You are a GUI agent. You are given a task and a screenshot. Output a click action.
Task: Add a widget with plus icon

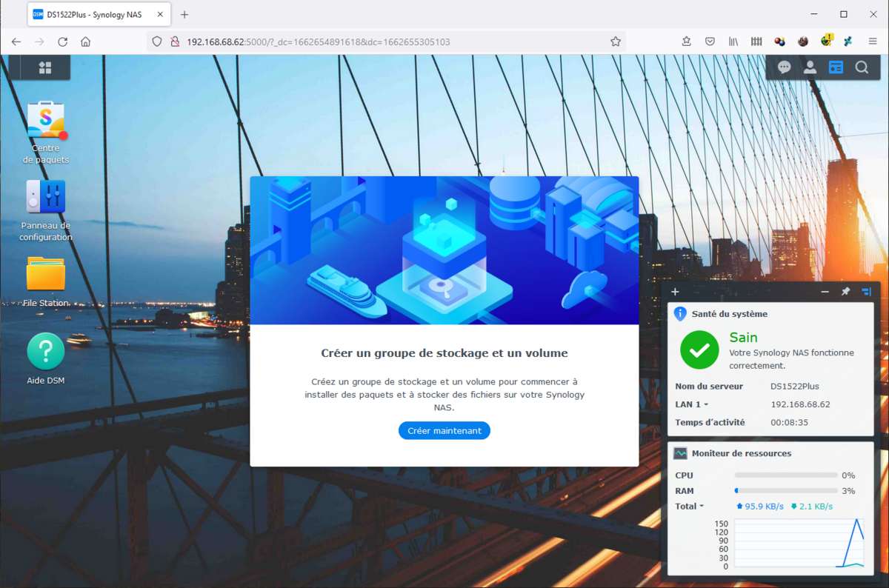click(675, 292)
